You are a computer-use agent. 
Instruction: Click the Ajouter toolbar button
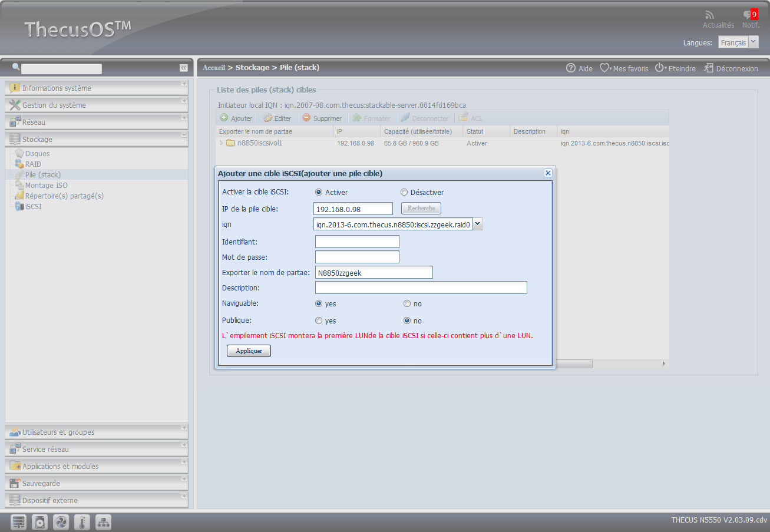coord(236,118)
